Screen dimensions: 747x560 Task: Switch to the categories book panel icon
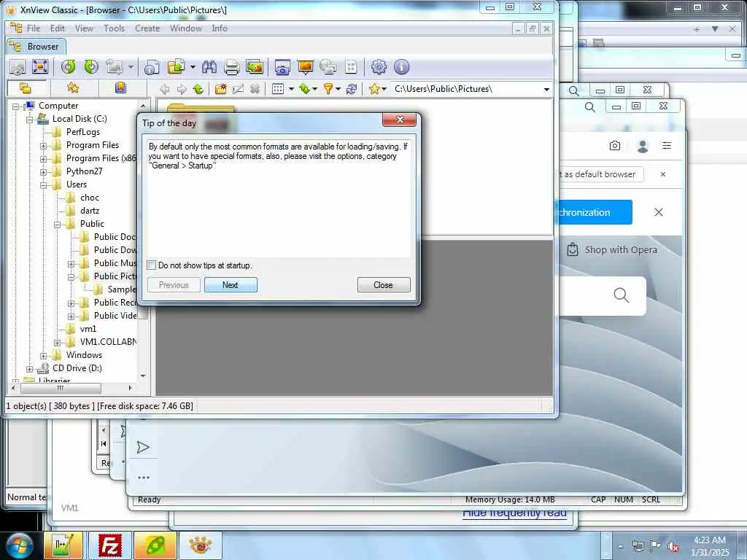[120, 88]
